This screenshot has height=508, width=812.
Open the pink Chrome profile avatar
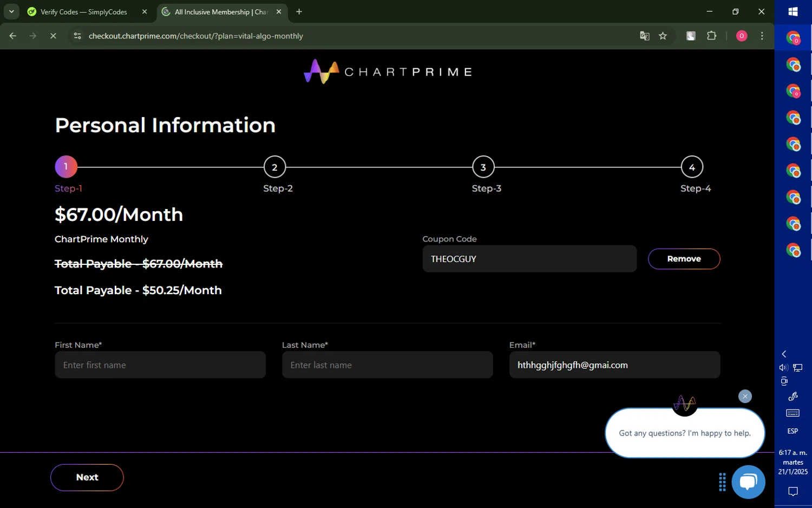pos(742,36)
